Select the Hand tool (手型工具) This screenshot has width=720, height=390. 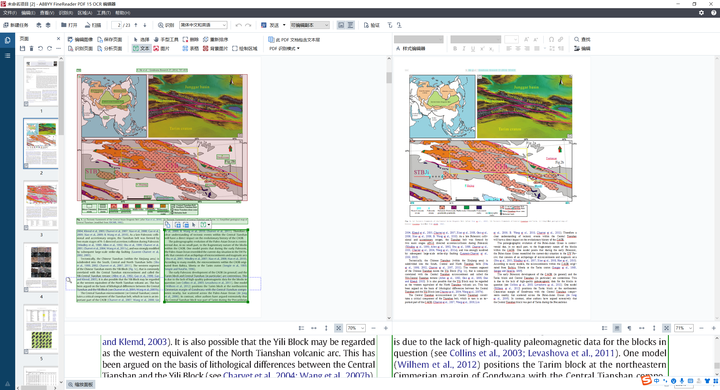point(166,40)
